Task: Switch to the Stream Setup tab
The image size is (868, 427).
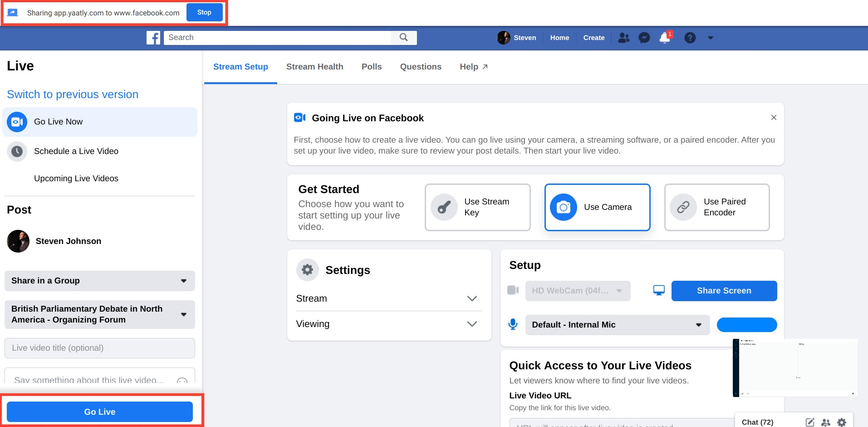Action: 240,67
